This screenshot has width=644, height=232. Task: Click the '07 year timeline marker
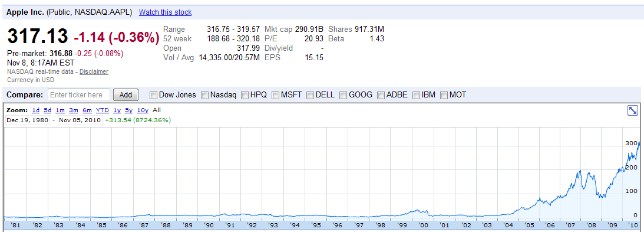tap(570, 226)
